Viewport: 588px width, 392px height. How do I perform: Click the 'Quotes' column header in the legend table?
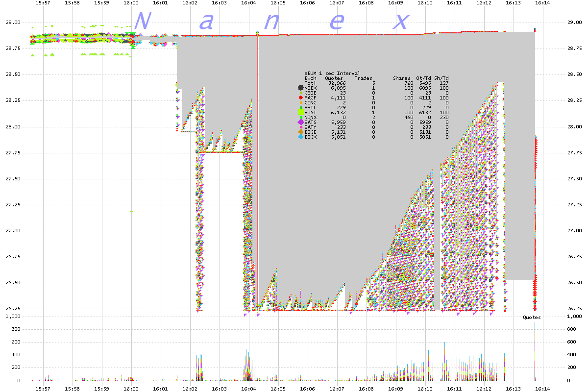click(x=334, y=78)
